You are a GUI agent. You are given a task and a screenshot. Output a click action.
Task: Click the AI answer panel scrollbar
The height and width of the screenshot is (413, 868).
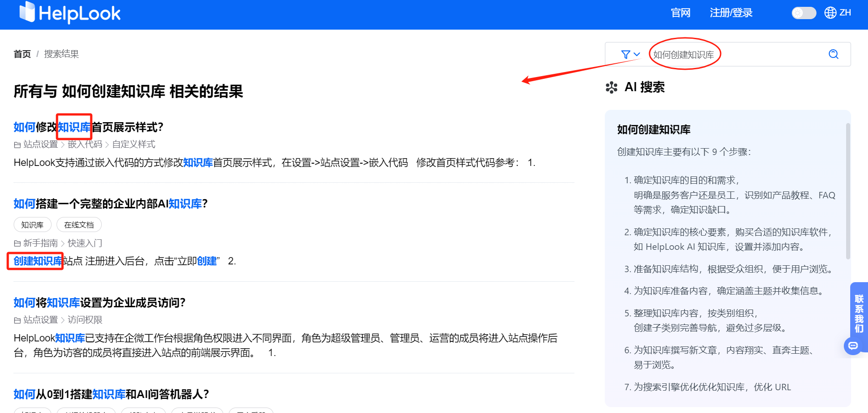pyautogui.click(x=848, y=191)
